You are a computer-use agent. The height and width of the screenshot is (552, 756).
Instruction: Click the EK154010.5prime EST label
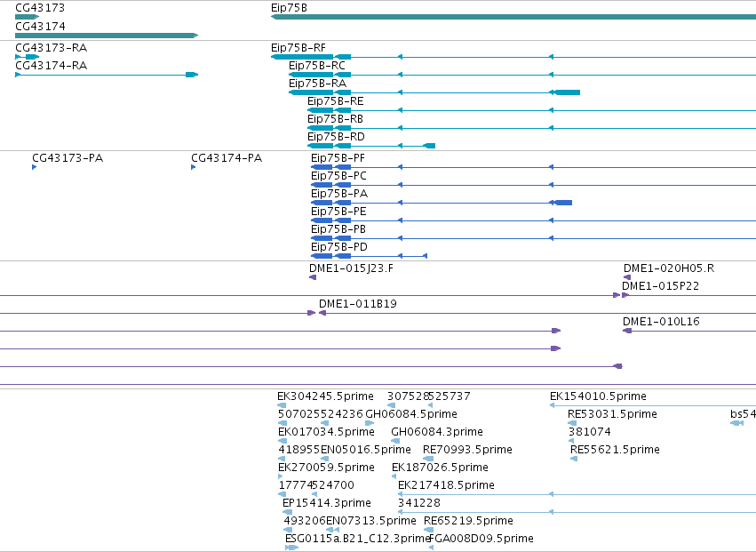tap(599, 396)
